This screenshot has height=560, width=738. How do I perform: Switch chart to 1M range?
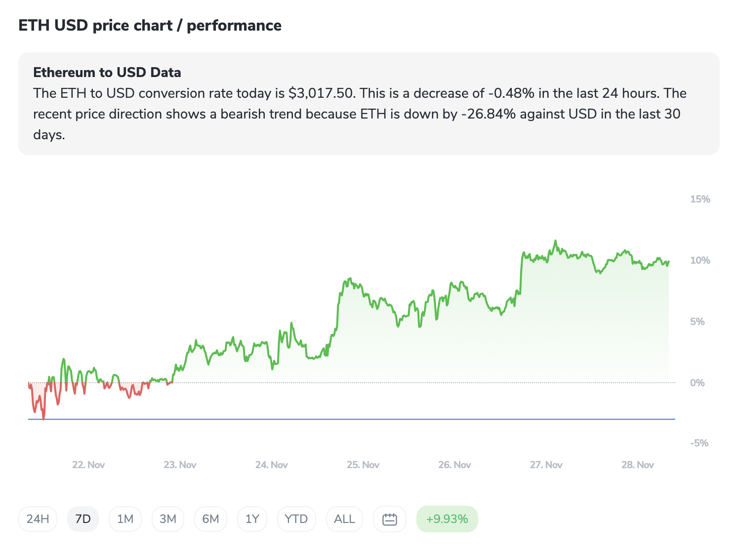(125, 519)
